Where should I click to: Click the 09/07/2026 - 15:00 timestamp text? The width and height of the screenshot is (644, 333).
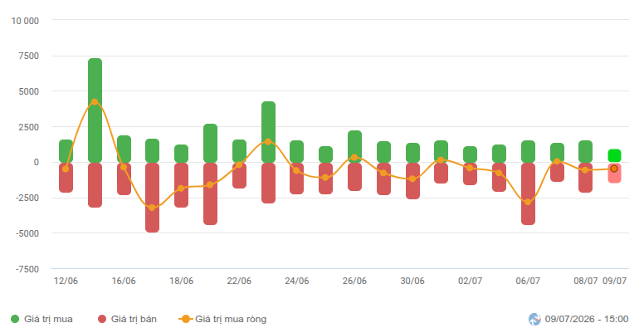(x=587, y=319)
